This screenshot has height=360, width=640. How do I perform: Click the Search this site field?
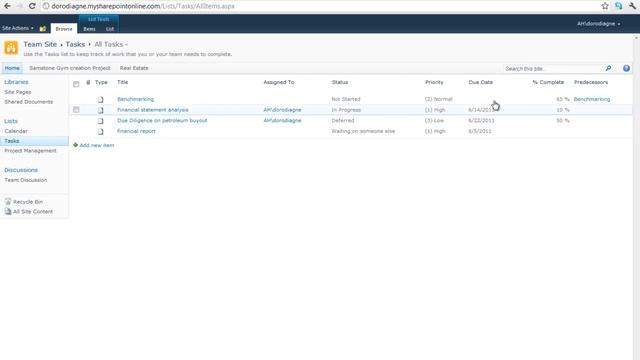(552, 69)
